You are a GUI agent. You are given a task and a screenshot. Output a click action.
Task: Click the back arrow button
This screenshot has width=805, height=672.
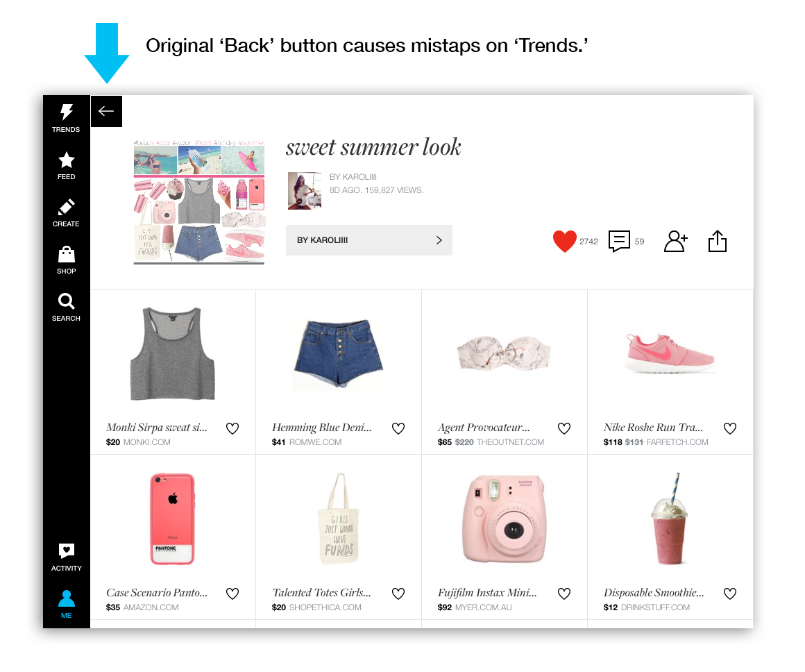click(x=106, y=111)
